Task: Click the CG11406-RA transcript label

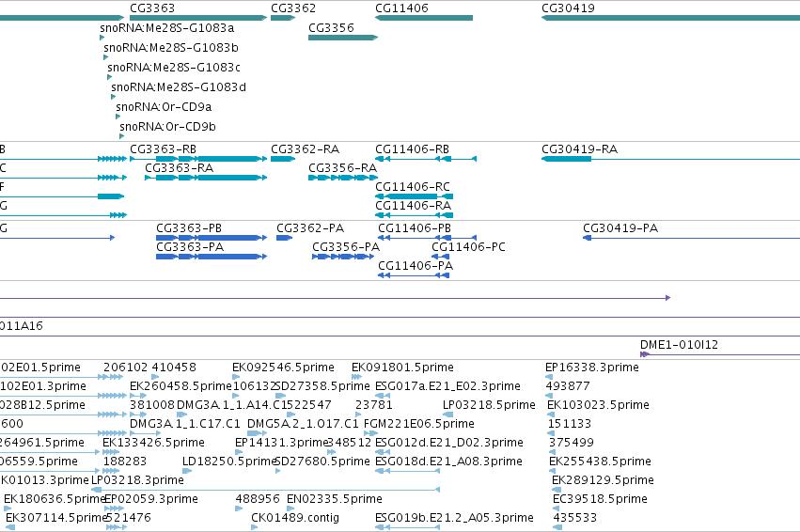Action: (x=414, y=206)
